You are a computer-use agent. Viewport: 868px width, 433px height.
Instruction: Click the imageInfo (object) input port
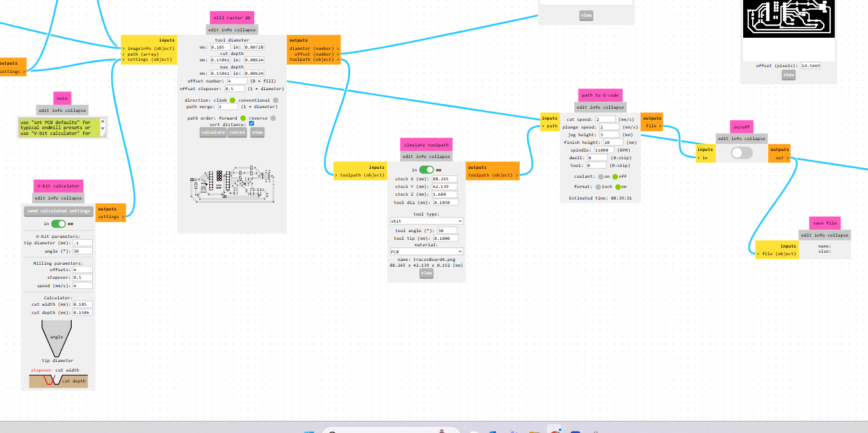(x=149, y=48)
